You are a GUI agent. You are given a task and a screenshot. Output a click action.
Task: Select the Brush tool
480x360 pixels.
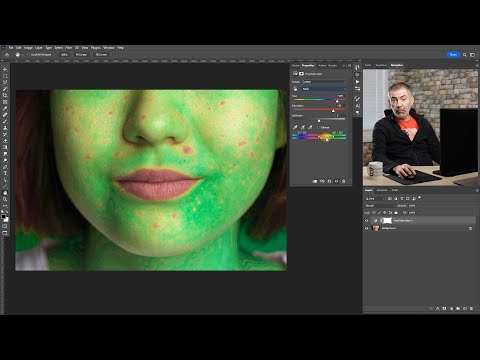pos(5,121)
